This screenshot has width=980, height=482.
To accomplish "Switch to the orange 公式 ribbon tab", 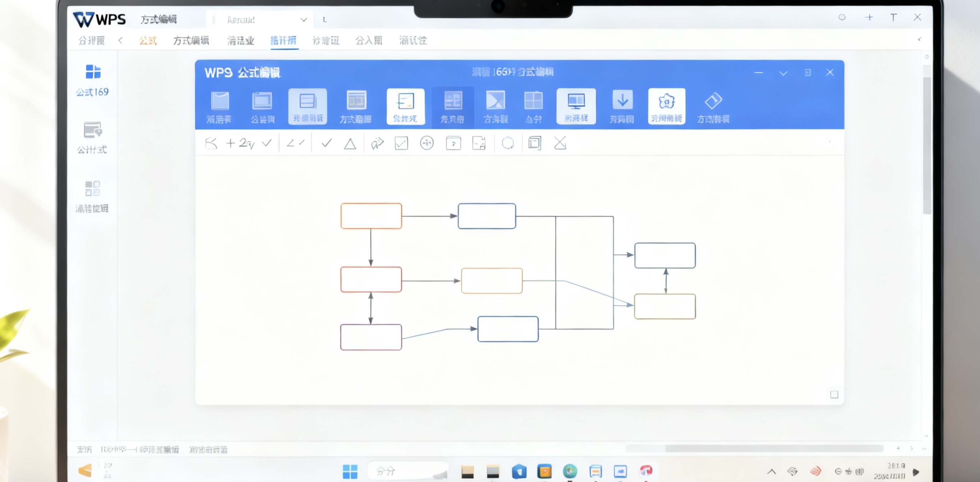I will point(148,41).
